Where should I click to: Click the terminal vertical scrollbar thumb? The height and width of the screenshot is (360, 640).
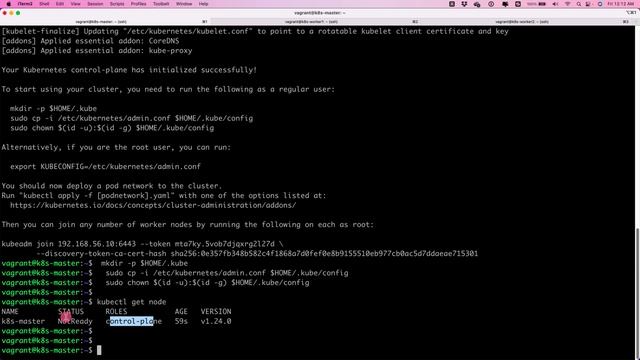click(637, 293)
